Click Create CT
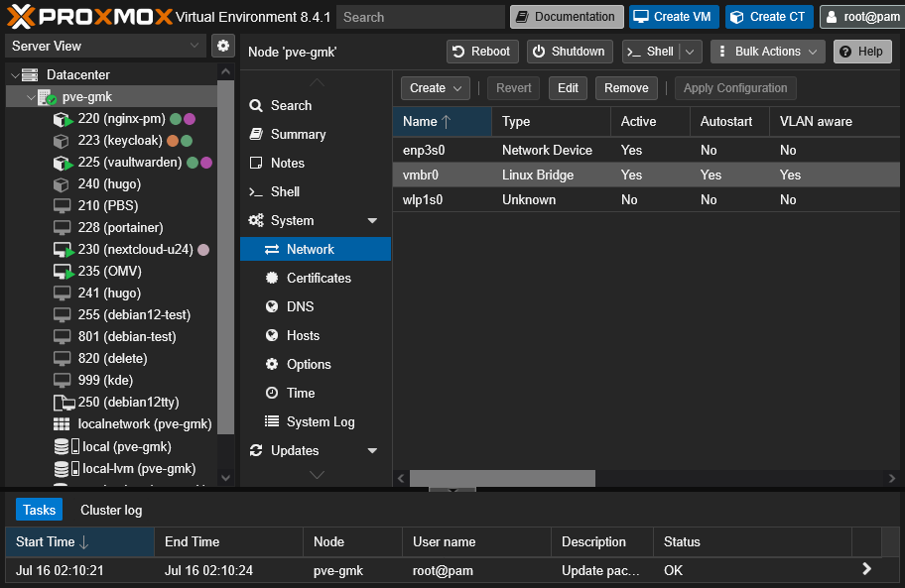The width and height of the screenshot is (905, 588). click(x=769, y=17)
